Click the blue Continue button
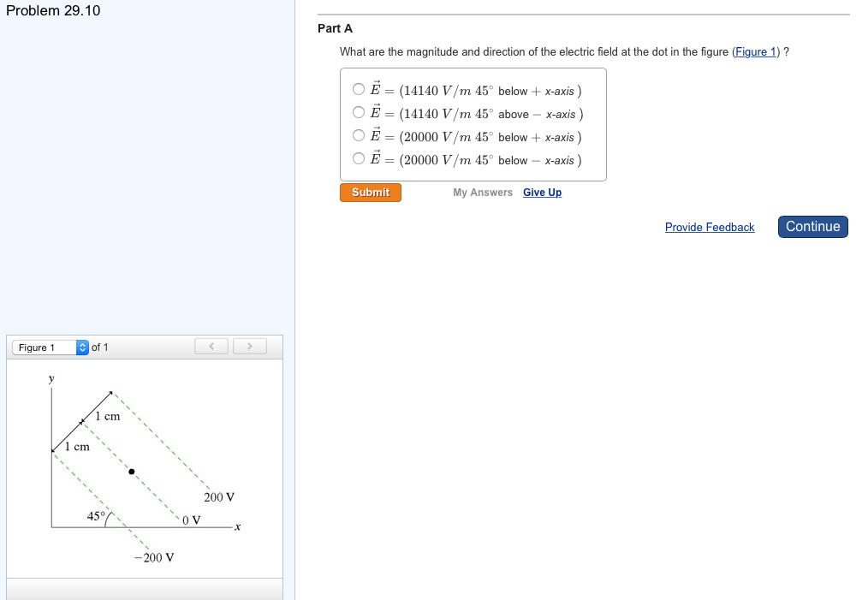Image resolution: width=868 pixels, height=600 pixels. (812, 227)
